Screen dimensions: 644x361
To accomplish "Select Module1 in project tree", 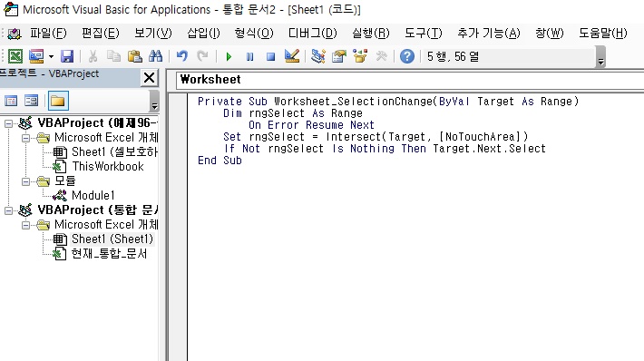I will (x=93, y=196).
